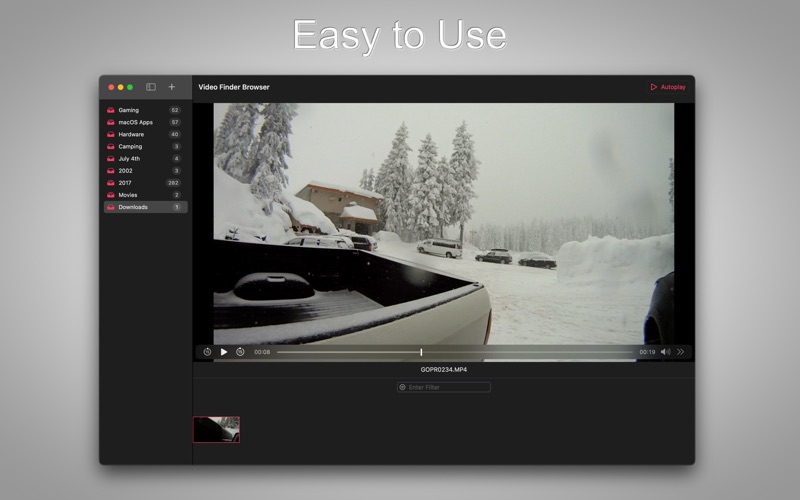Click the Hardware folder icon
Viewport: 800px width, 500px height.
111,135
